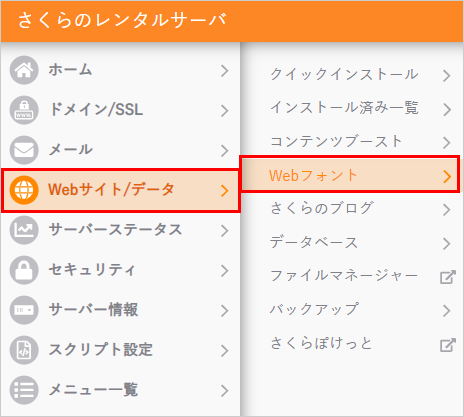
Task: Expand the セキュリティ chevron arrow
Action: (x=225, y=271)
